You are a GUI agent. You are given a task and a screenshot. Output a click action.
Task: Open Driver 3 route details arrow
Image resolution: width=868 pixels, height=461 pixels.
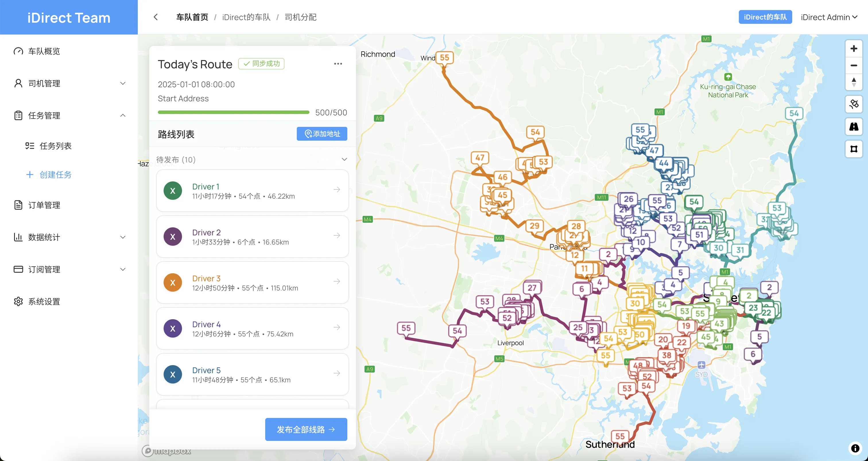[337, 281]
